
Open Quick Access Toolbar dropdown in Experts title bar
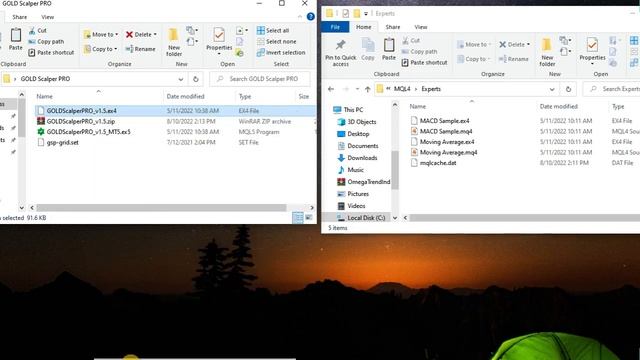(x=366, y=14)
